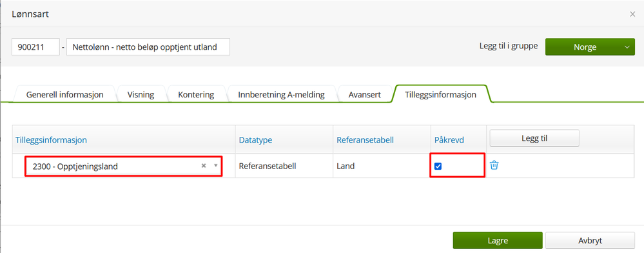Viewport: 644px width, 253px height.
Task: Open the 2300 - Opptjeningsland combo box
Action: click(x=124, y=167)
